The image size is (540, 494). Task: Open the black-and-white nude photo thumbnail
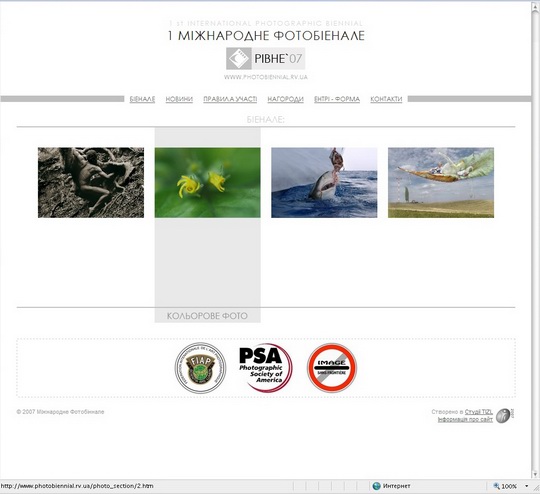click(x=91, y=183)
